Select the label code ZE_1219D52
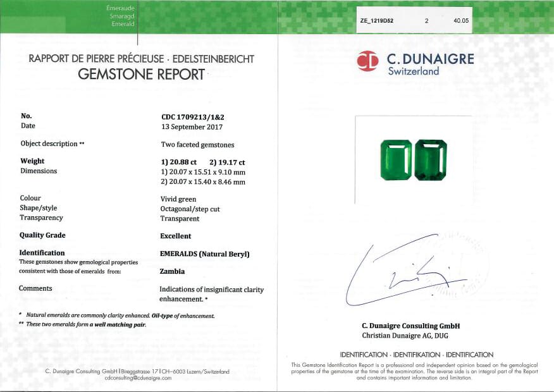This screenshot has height=392, width=554. click(377, 21)
